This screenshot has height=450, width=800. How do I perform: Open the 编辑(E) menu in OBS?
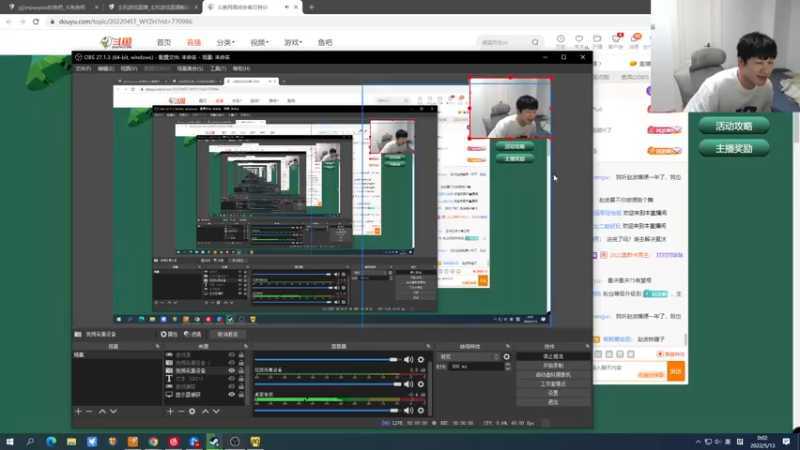point(106,68)
